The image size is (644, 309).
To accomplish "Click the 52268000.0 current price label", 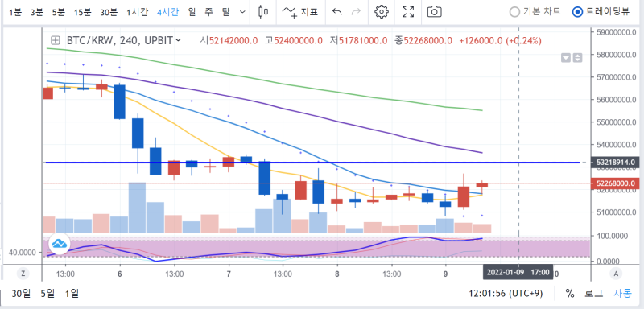I will click(615, 183).
